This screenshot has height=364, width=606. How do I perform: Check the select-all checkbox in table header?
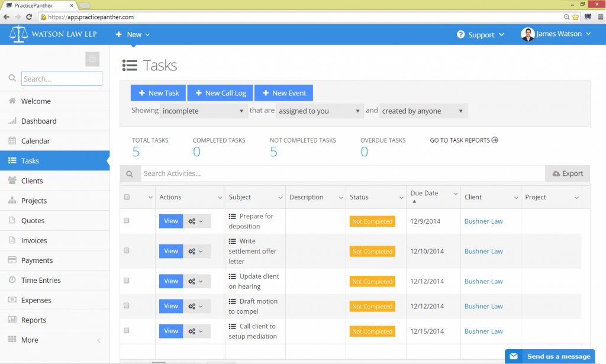pos(126,197)
